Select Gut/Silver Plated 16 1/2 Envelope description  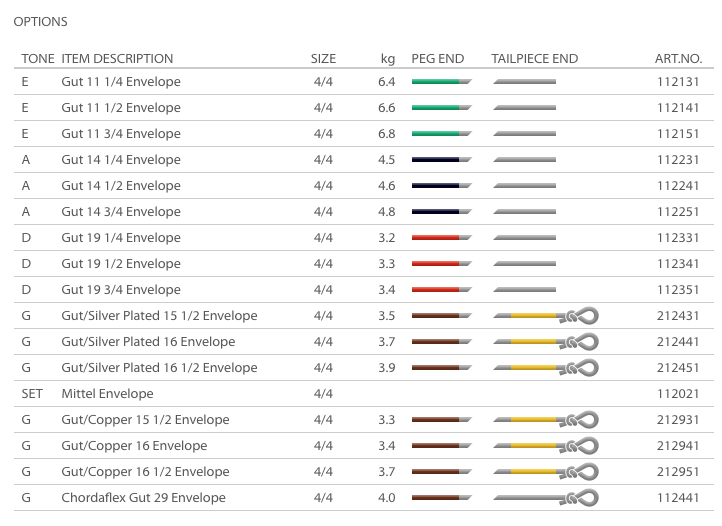[x=159, y=368]
